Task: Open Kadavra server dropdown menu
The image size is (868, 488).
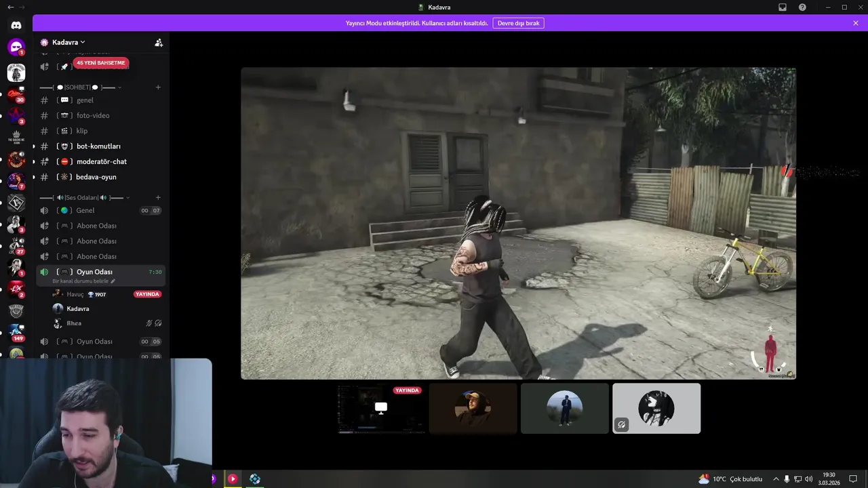Action: click(69, 42)
